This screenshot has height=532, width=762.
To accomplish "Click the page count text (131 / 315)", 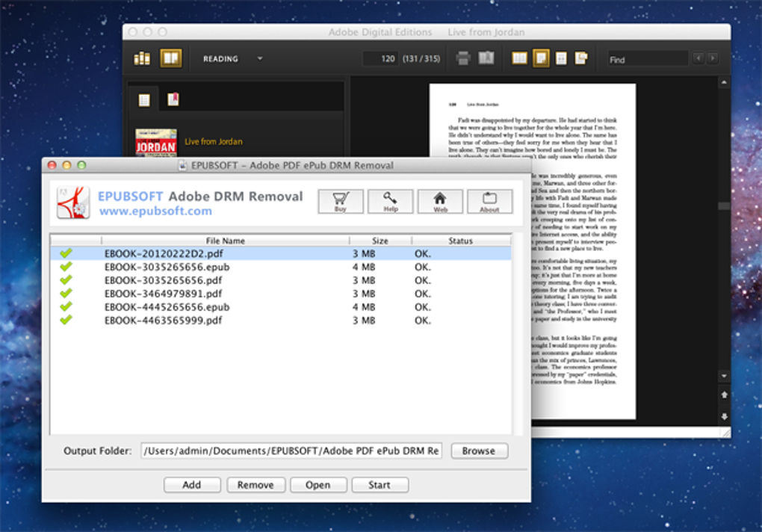I will (x=421, y=59).
